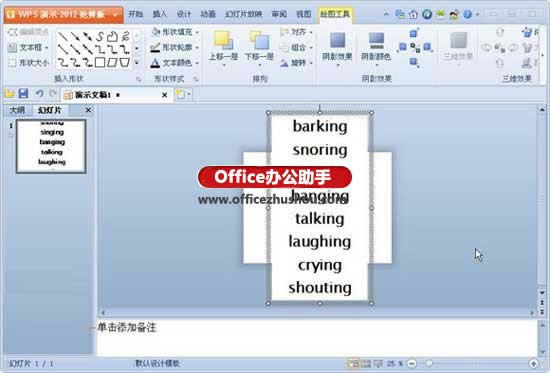Select the straight line shape in gallery
The height and width of the screenshot is (373, 550).
[63, 35]
